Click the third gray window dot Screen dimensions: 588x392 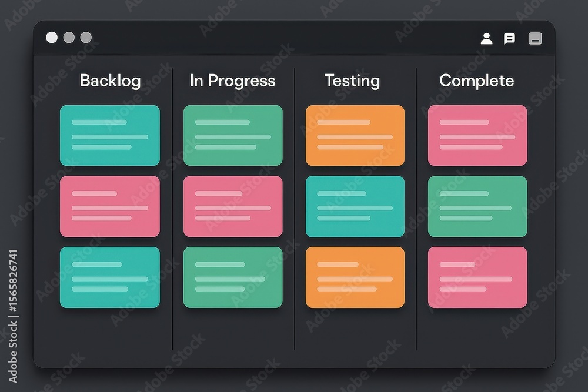coord(86,38)
